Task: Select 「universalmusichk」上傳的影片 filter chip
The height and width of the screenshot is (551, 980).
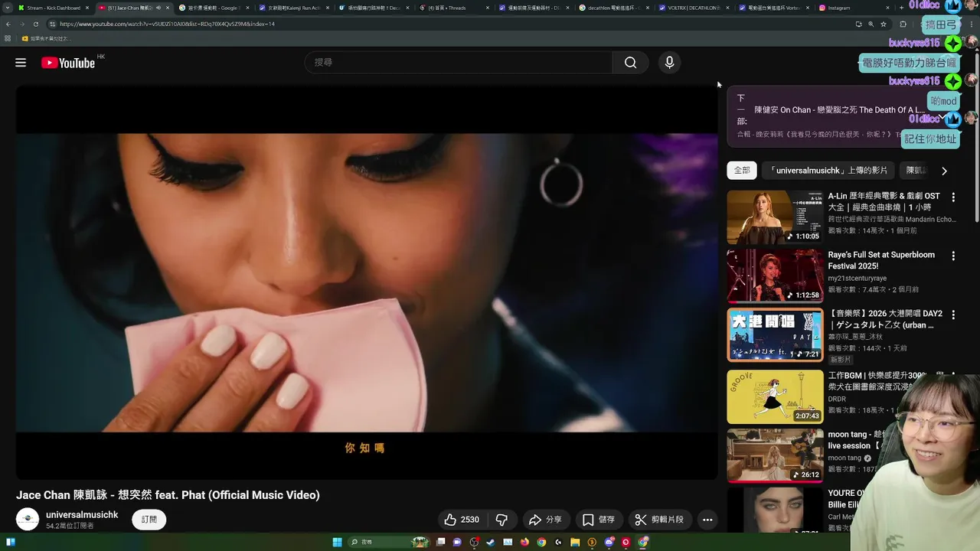Action: click(828, 171)
